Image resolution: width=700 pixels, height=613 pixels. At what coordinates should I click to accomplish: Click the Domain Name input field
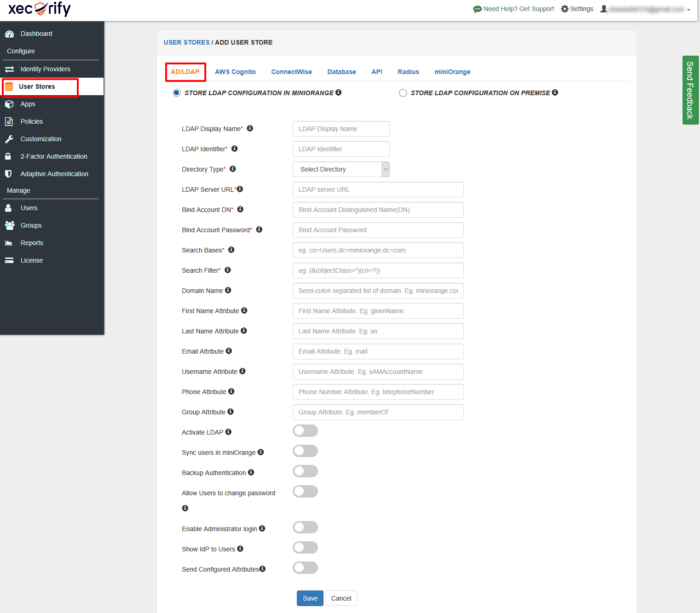pyautogui.click(x=378, y=291)
